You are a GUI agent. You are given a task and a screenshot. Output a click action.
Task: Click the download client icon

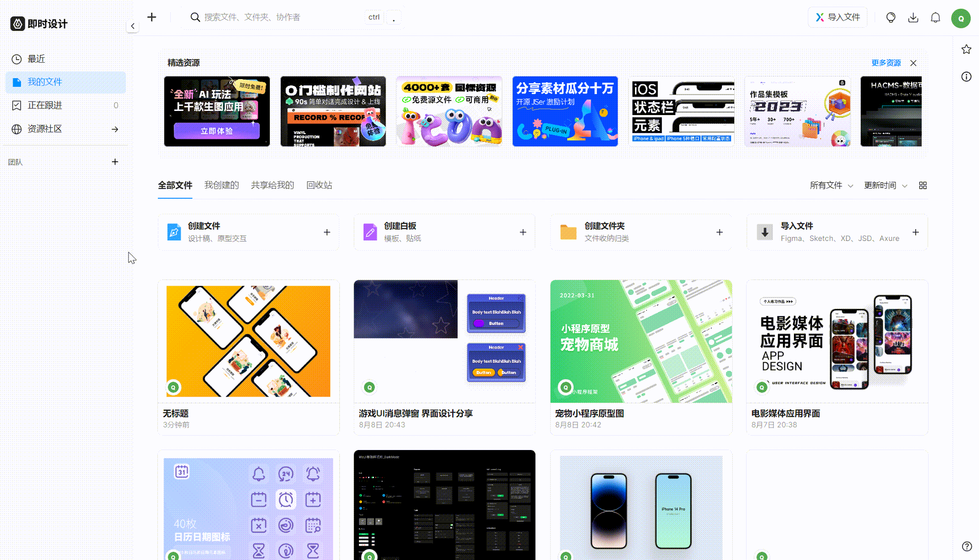point(913,17)
